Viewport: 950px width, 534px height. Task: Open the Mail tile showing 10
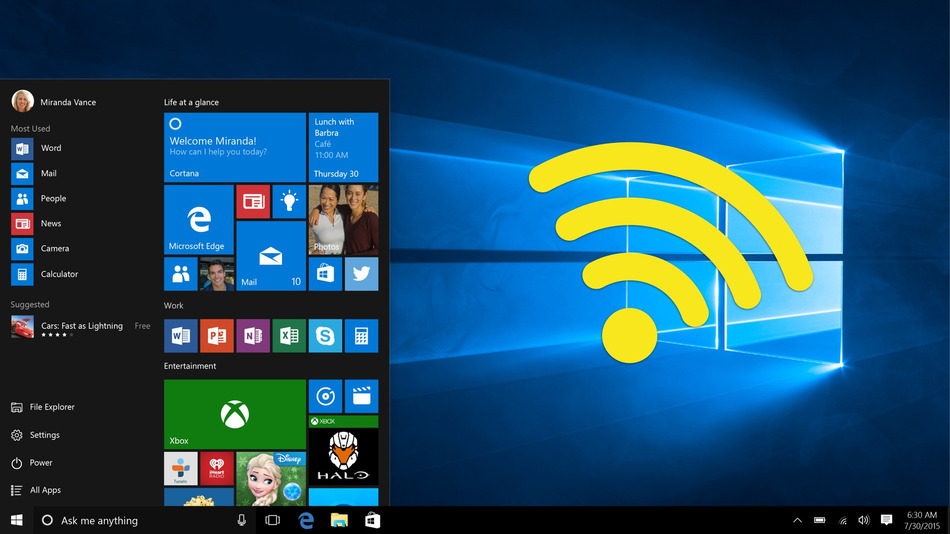click(271, 256)
